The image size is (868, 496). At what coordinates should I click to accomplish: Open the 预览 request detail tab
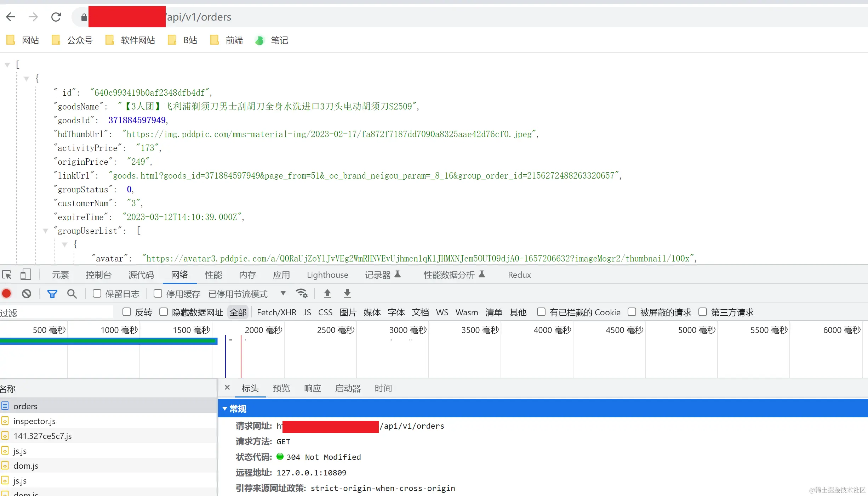click(x=281, y=388)
